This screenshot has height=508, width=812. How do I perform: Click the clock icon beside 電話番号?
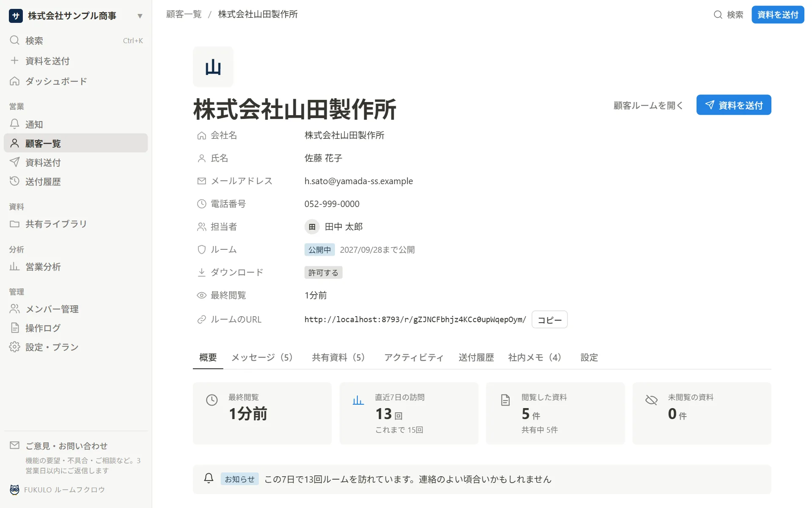point(202,204)
